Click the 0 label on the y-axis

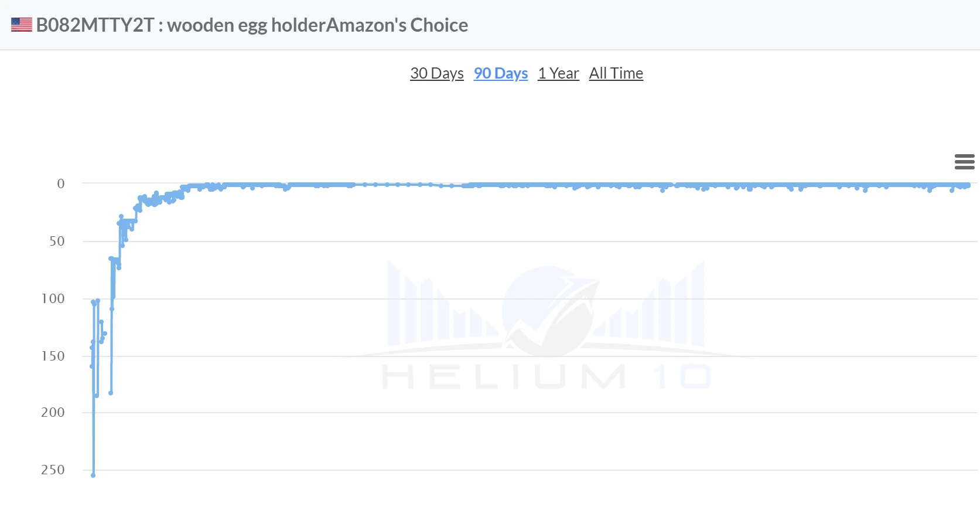pos(61,184)
